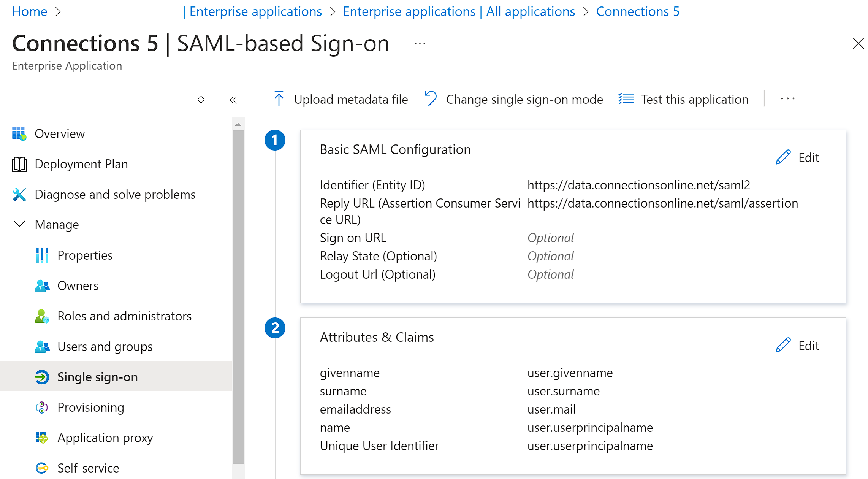868x479 pixels.
Task: Click the emailaddress claim name
Action: pyautogui.click(x=355, y=409)
